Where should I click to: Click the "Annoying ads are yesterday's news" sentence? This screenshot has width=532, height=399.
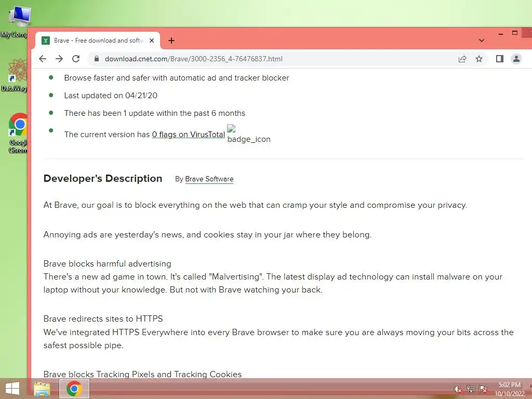[207, 234]
